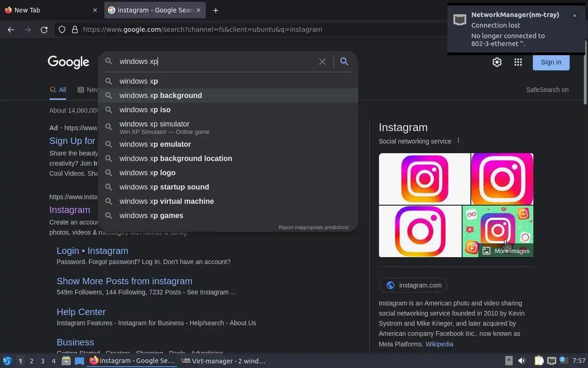The width and height of the screenshot is (588, 368).
Task: Open the Help Center link
Action: pos(81,312)
